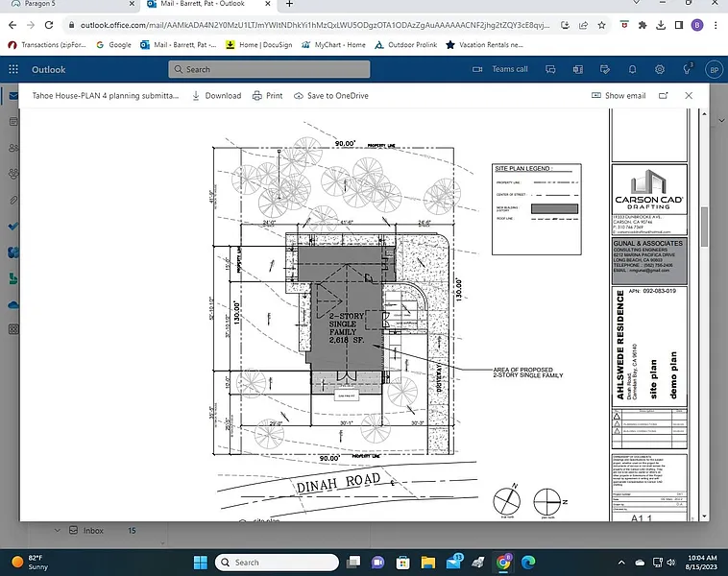Open the Windows Start menu
728x576 pixels.
pos(200,563)
